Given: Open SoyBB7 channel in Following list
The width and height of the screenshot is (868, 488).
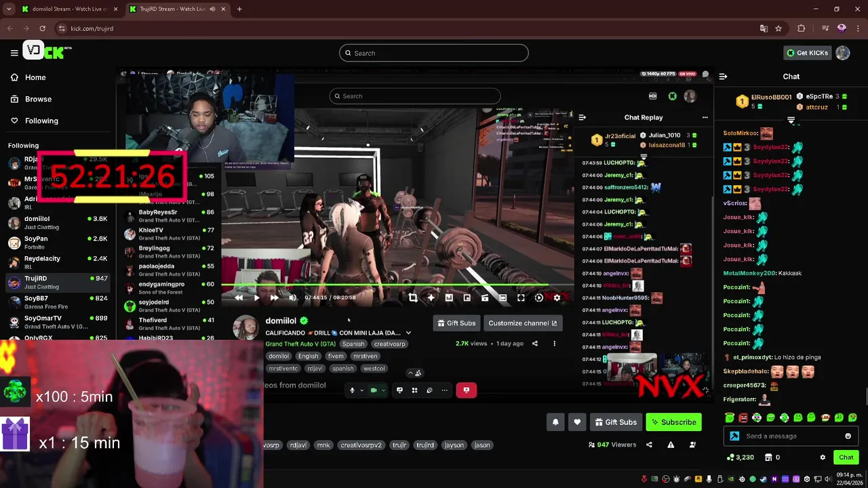Looking at the screenshot, I should 58,302.
